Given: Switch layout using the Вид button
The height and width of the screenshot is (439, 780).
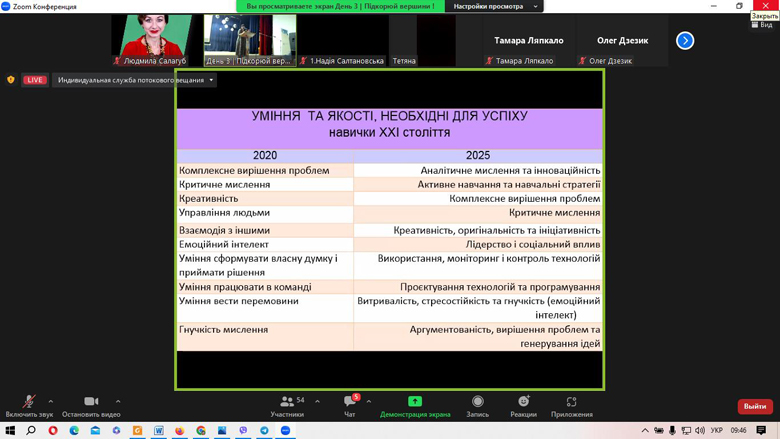Looking at the screenshot, I should [x=762, y=24].
